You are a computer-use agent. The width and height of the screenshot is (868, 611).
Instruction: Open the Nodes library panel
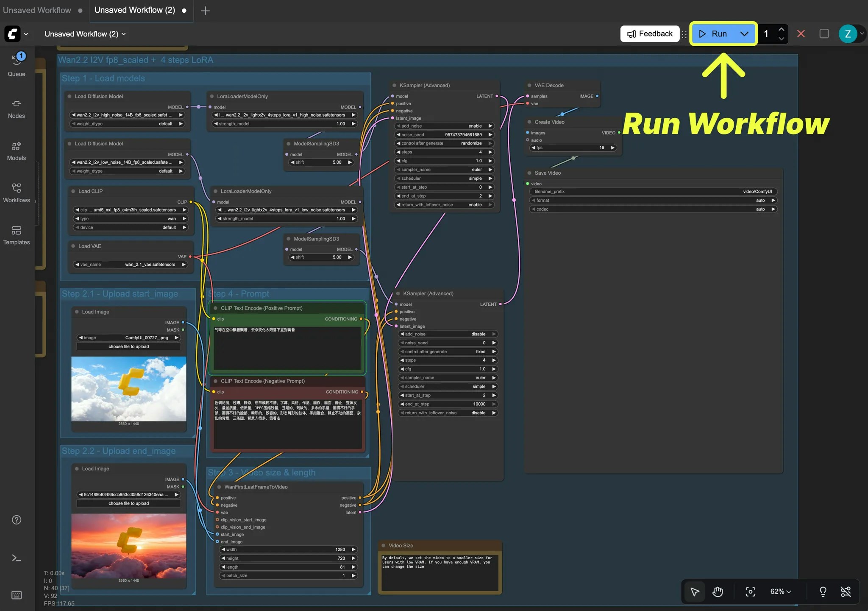(x=17, y=108)
